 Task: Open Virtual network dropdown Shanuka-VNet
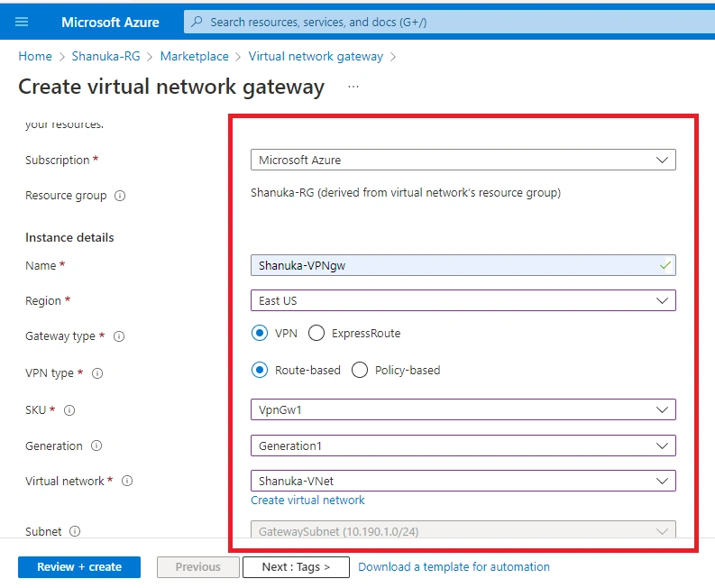[x=463, y=481]
